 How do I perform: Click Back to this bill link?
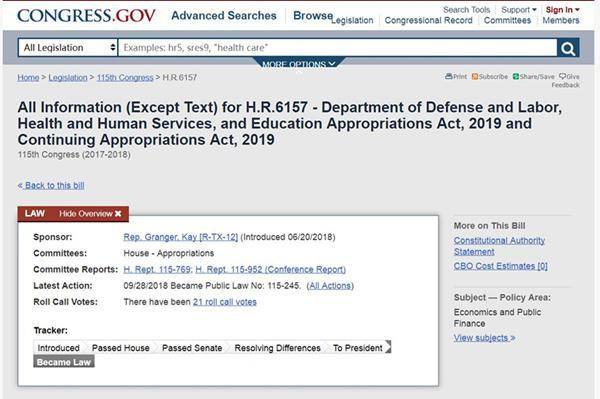click(x=51, y=186)
